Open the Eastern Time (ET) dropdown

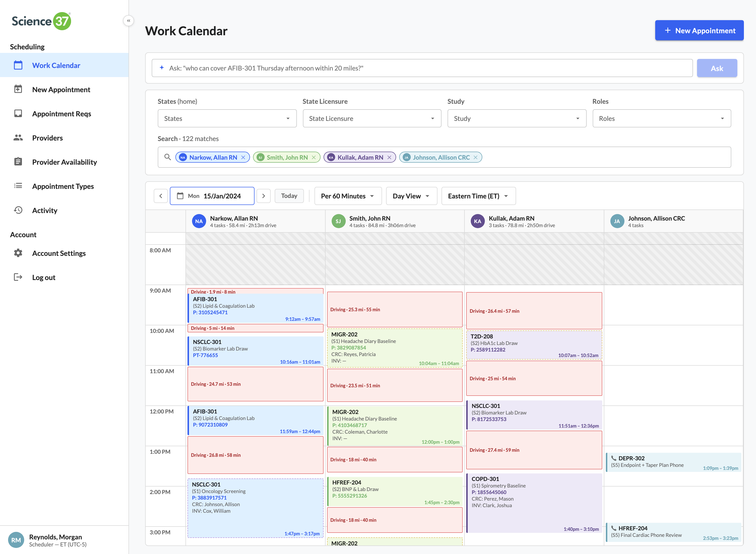[479, 196]
